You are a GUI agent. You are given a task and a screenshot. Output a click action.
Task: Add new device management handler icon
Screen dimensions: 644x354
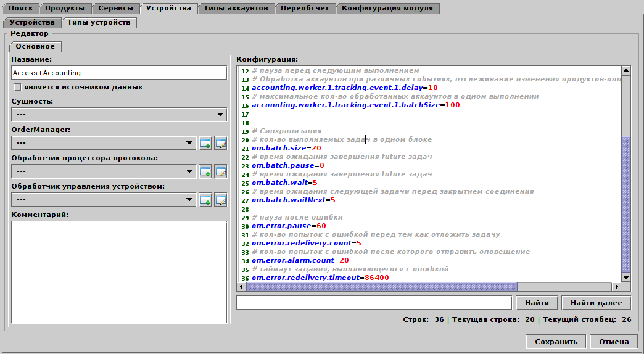coord(205,200)
